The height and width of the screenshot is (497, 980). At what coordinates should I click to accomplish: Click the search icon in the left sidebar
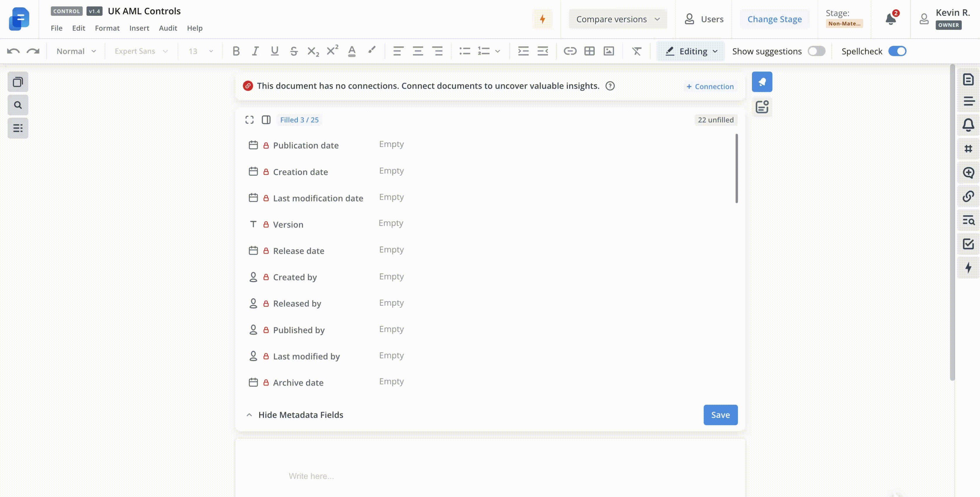point(18,105)
